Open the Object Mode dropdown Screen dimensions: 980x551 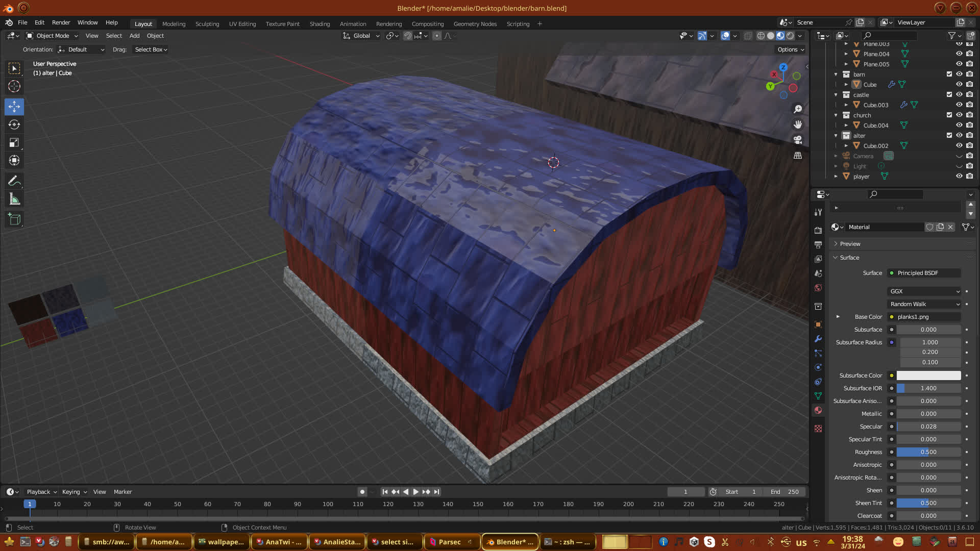point(53,36)
